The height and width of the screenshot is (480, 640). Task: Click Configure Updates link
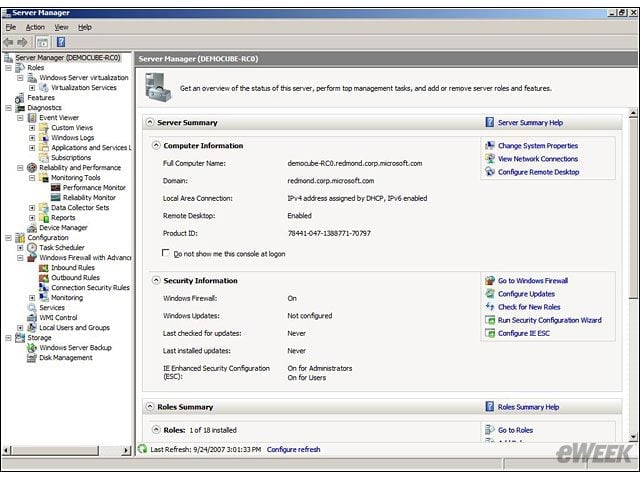click(x=526, y=294)
